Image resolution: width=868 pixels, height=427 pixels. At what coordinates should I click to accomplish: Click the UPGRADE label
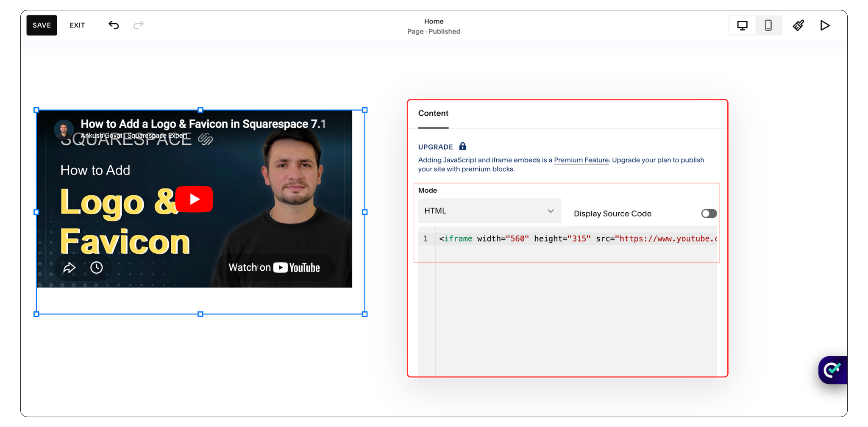pyautogui.click(x=436, y=147)
